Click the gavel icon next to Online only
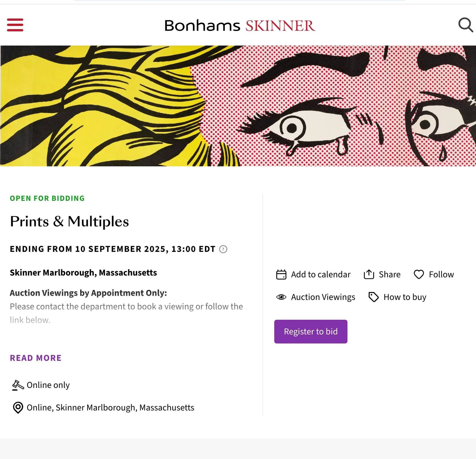The height and width of the screenshot is (459, 476). coord(18,385)
